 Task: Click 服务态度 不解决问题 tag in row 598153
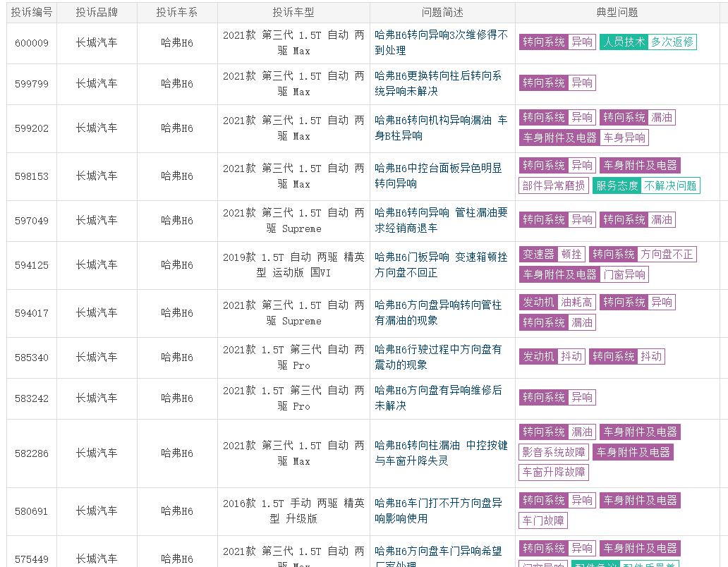[646, 185]
